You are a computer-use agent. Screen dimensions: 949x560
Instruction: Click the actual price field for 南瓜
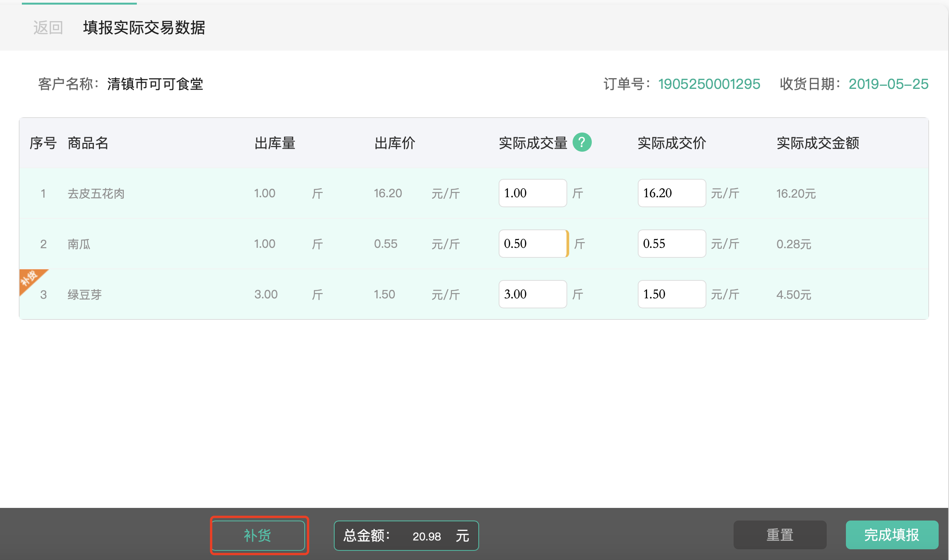pyautogui.click(x=672, y=244)
